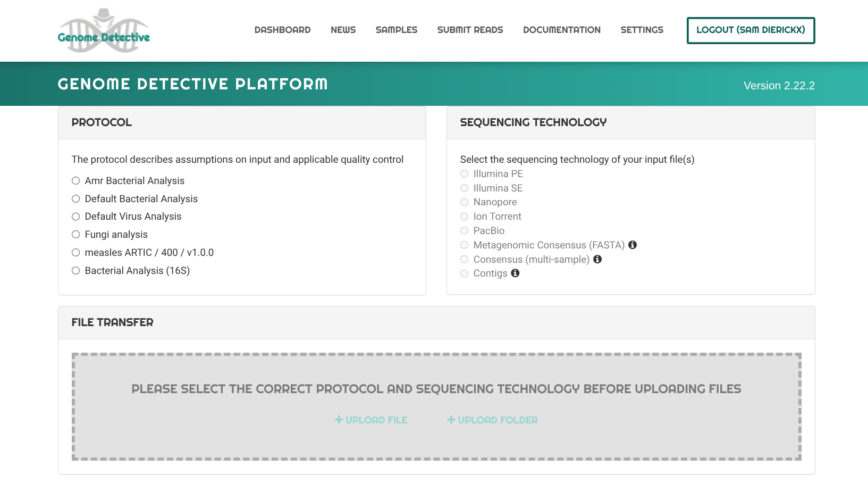The width and height of the screenshot is (868, 483).
Task: Open the Dashboard menu item
Action: pyautogui.click(x=282, y=30)
